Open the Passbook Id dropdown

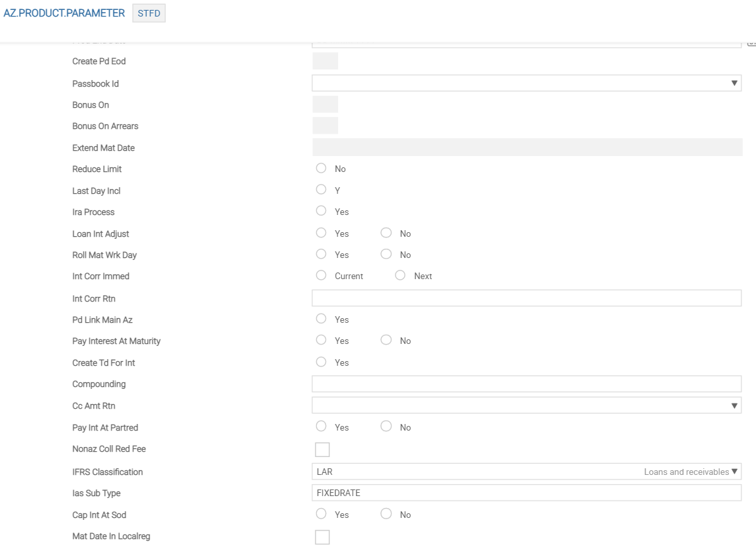pyautogui.click(x=526, y=83)
